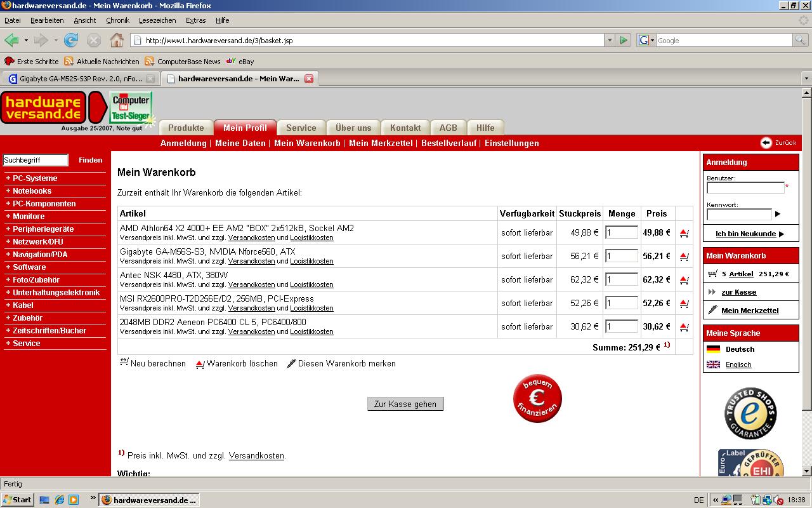The width and height of the screenshot is (812, 508).
Task: Remove MSI RX2600PRO item from cart
Action: [684, 304]
